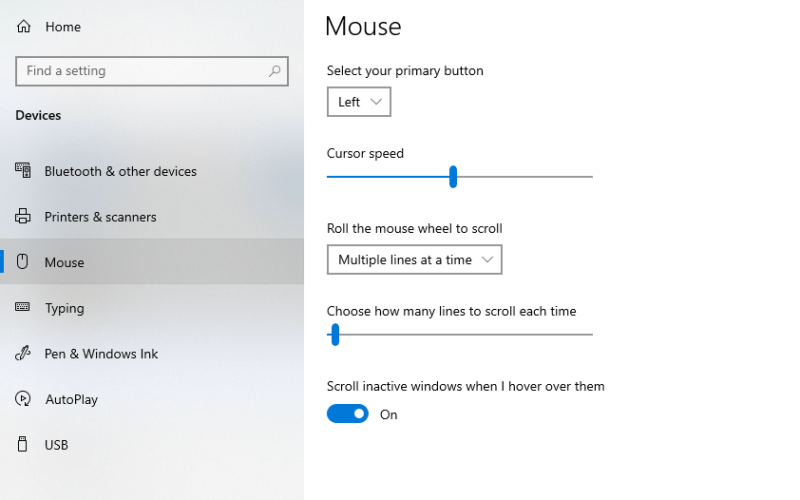Open AutoPlay settings label
The width and height of the screenshot is (800, 500).
pyautogui.click(x=71, y=399)
